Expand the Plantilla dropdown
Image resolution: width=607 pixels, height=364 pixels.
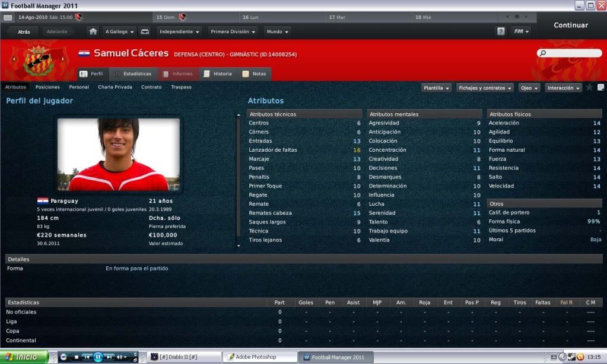click(x=436, y=88)
